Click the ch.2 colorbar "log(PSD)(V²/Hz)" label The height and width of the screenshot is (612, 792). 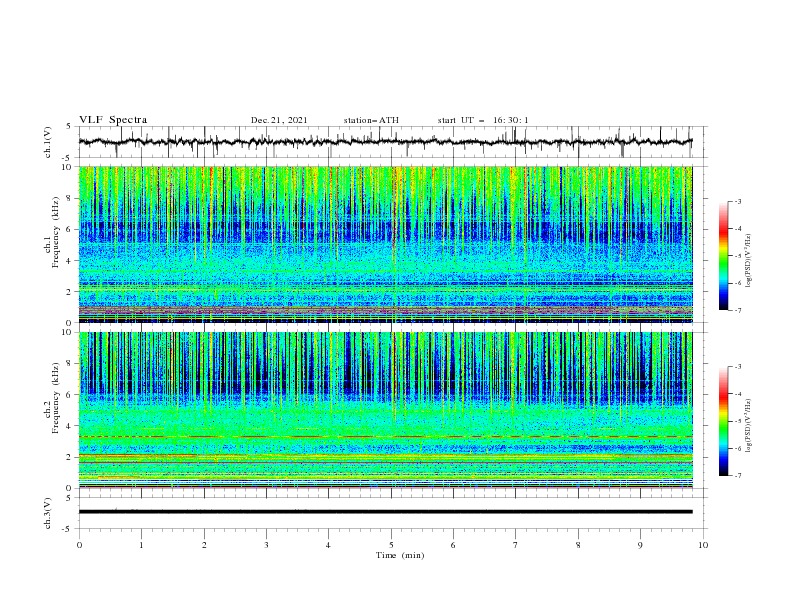point(749,426)
